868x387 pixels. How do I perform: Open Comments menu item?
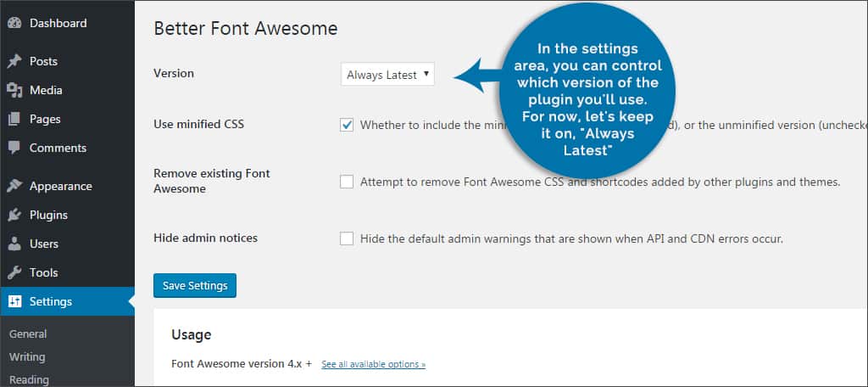click(58, 148)
